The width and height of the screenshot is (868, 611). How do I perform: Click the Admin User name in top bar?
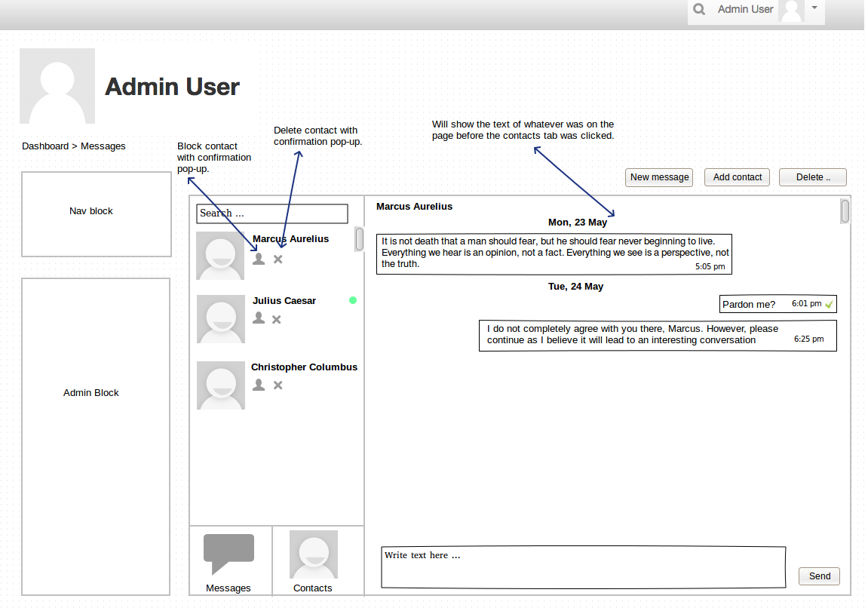(x=745, y=9)
